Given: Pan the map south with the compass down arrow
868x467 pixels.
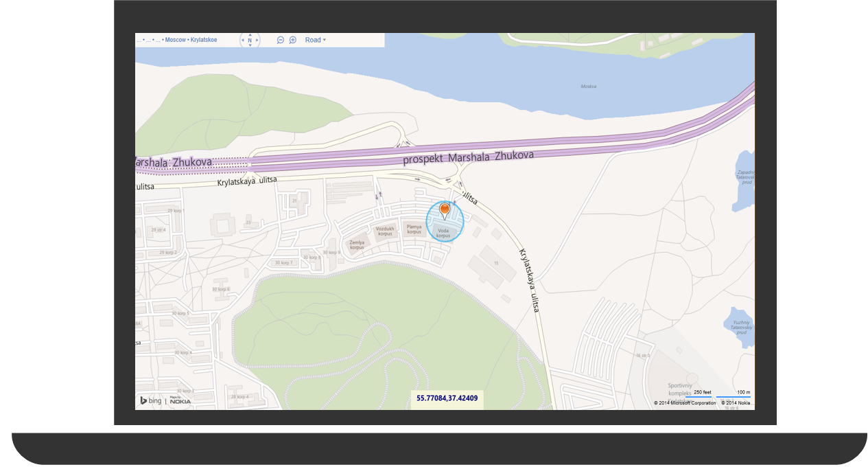Looking at the screenshot, I should (x=250, y=45).
